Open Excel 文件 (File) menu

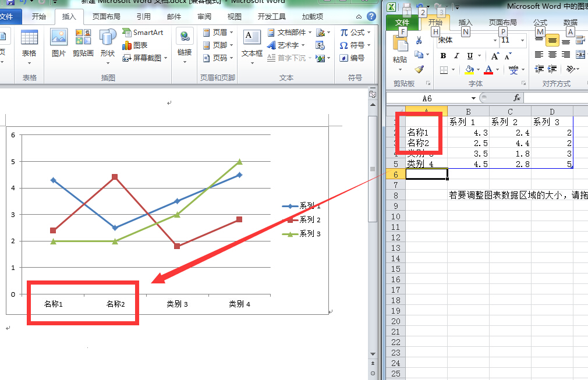tap(402, 23)
